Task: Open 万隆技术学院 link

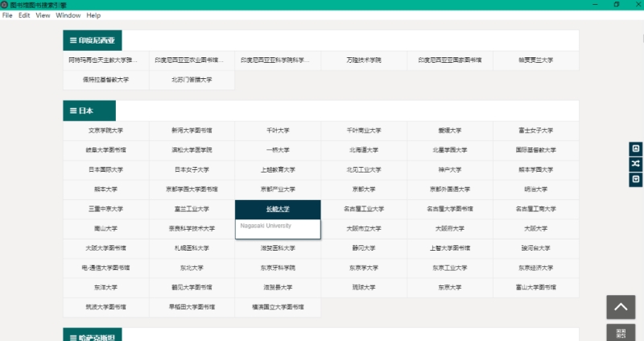Action: click(364, 60)
